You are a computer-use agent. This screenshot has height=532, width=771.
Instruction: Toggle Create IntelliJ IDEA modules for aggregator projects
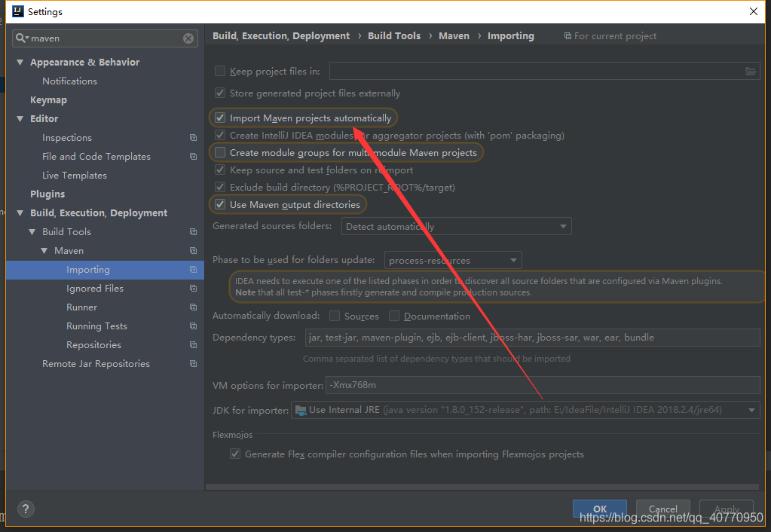click(x=220, y=135)
